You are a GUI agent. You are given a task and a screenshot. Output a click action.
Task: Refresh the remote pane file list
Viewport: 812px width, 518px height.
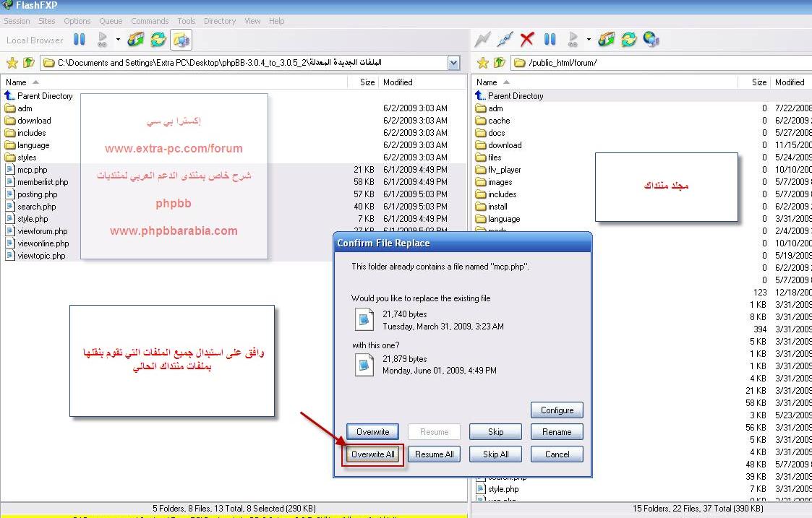coord(628,39)
